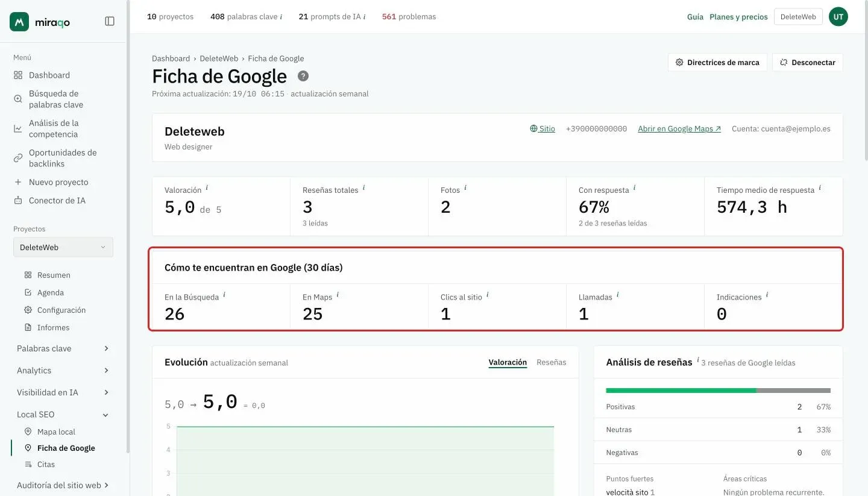Expand the Palabras clave section
This screenshot has width=868, height=496.
point(62,348)
